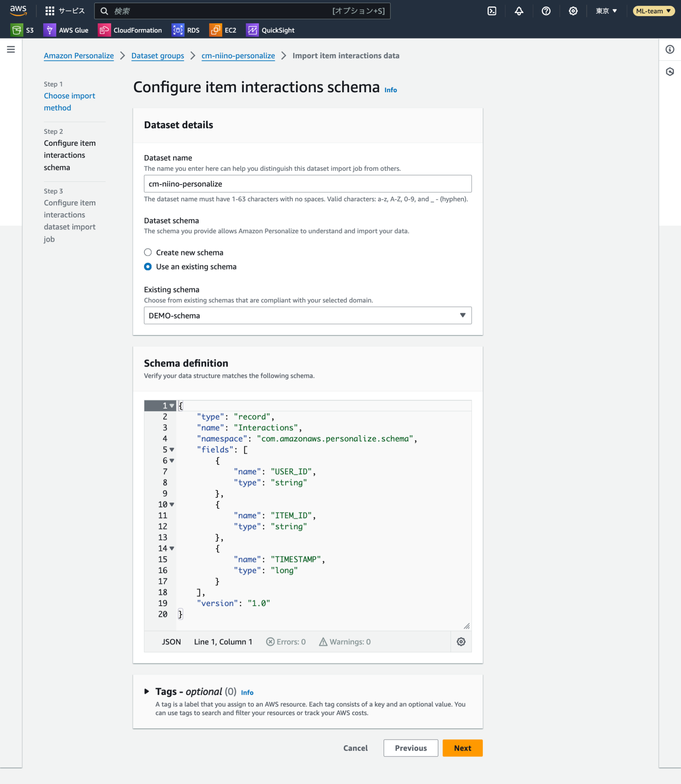Click the Previous button
Viewport: 681px width, 784px height.
(410, 748)
